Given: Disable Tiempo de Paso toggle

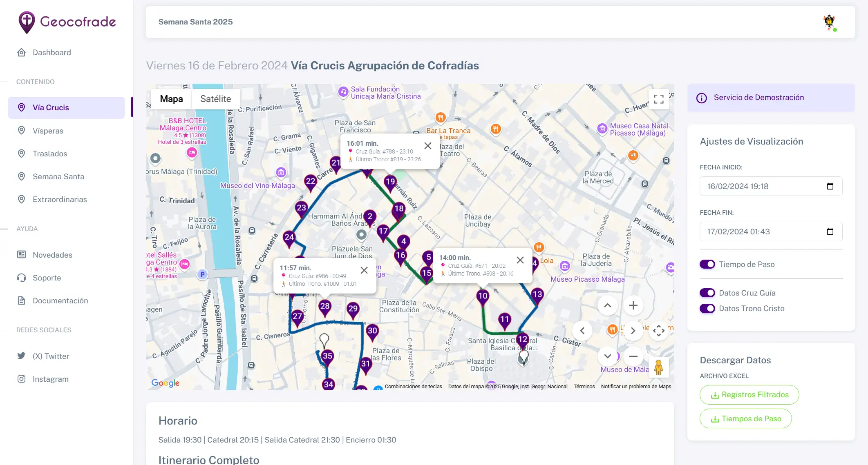Looking at the screenshot, I should [x=707, y=264].
